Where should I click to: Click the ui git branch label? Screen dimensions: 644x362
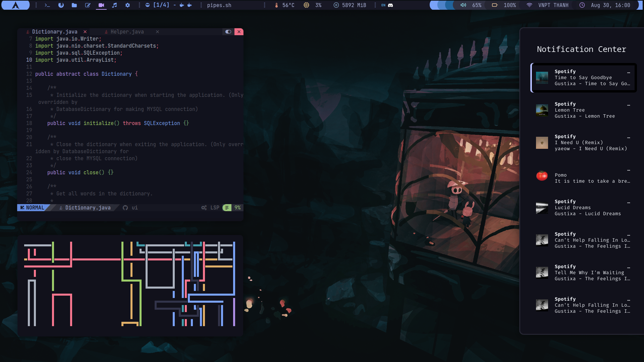pyautogui.click(x=134, y=207)
